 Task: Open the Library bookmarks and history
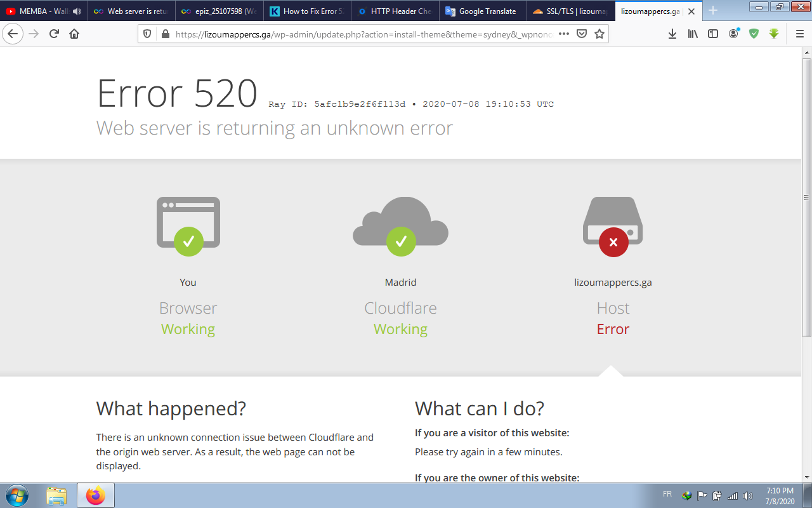[693, 34]
